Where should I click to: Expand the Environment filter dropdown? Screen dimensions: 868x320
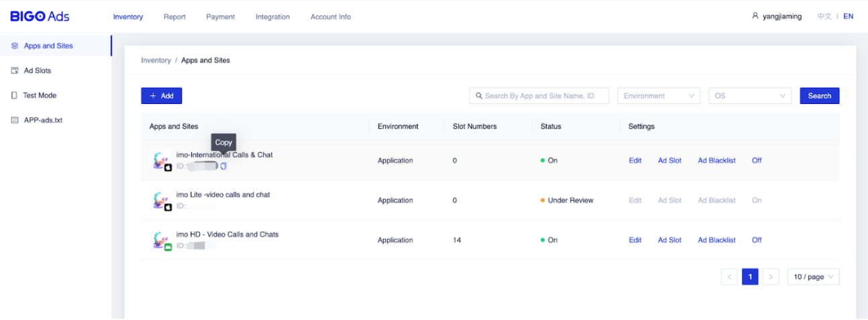(658, 96)
